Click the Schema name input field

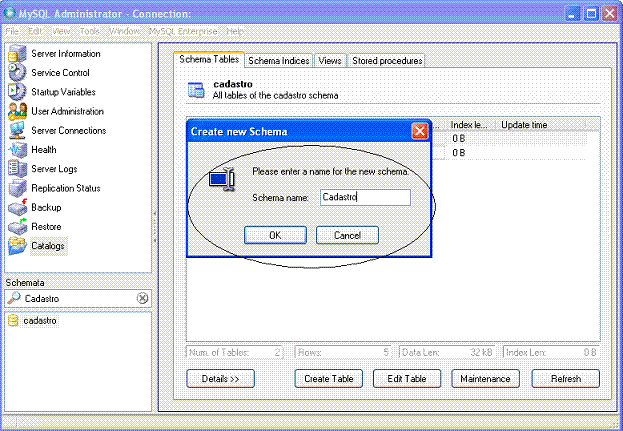[366, 197]
